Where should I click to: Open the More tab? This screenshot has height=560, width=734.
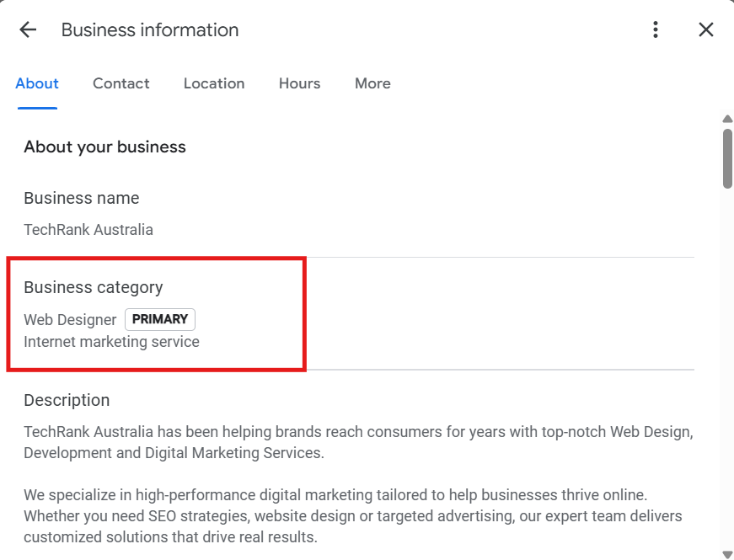tap(372, 83)
